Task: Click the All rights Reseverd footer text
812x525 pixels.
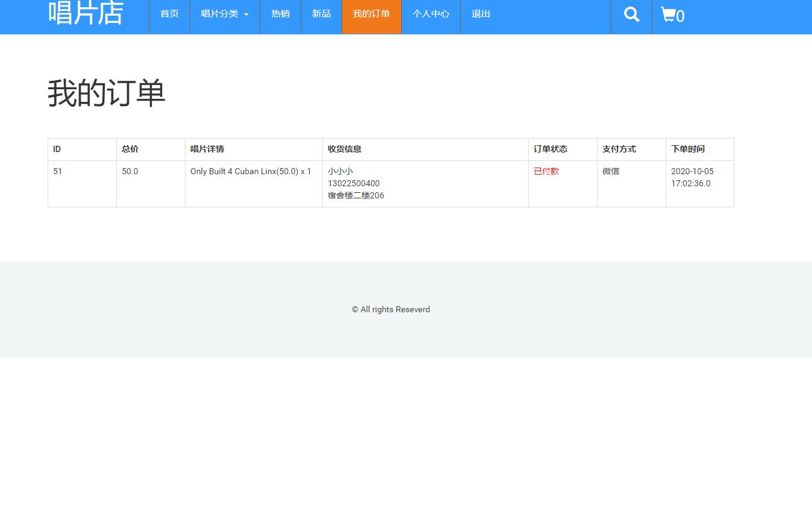Action: (x=390, y=309)
